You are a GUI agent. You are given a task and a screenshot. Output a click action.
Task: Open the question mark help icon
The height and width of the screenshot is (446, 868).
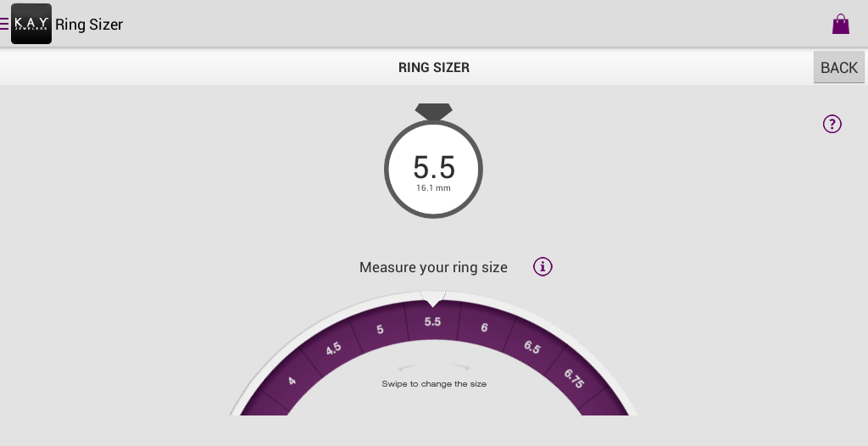[x=832, y=124]
